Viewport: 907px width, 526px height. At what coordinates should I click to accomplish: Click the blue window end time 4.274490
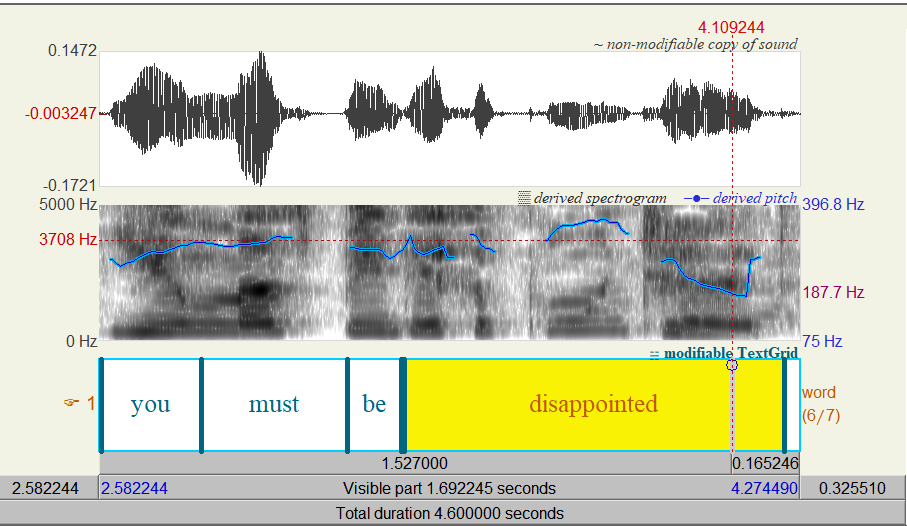pyautogui.click(x=764, y=488)
